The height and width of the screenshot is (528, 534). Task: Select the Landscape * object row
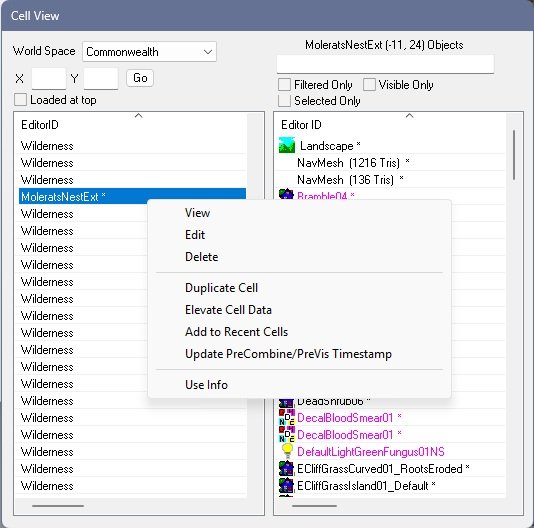click(x=390, y=146)
